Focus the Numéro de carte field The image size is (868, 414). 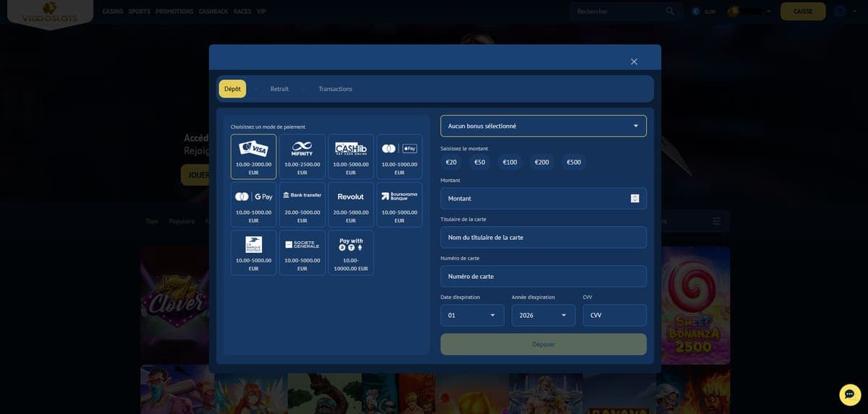click(543, 276)
